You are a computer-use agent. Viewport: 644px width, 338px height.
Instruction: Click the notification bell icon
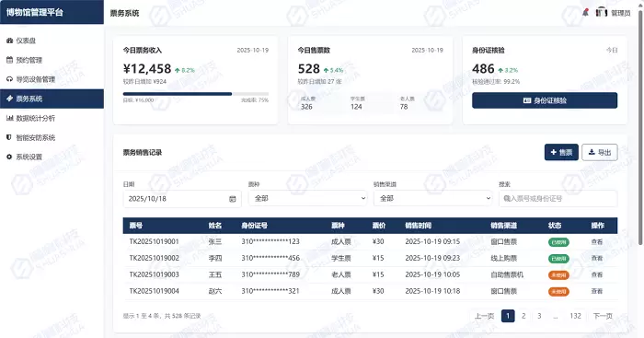pos(585,13)
